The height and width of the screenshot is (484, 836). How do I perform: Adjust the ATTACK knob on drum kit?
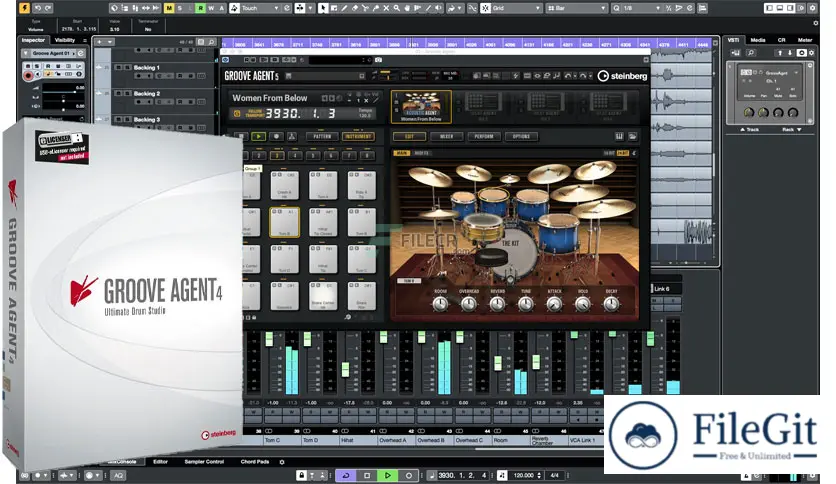coord(554,304)
